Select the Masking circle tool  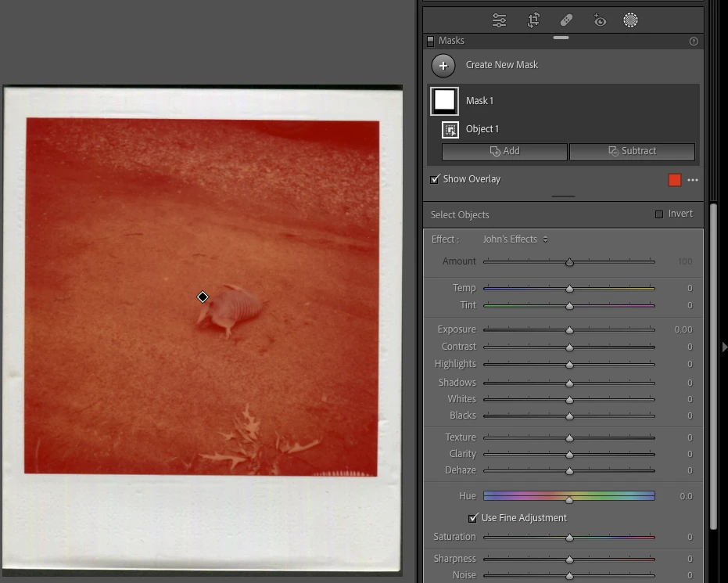630,20
